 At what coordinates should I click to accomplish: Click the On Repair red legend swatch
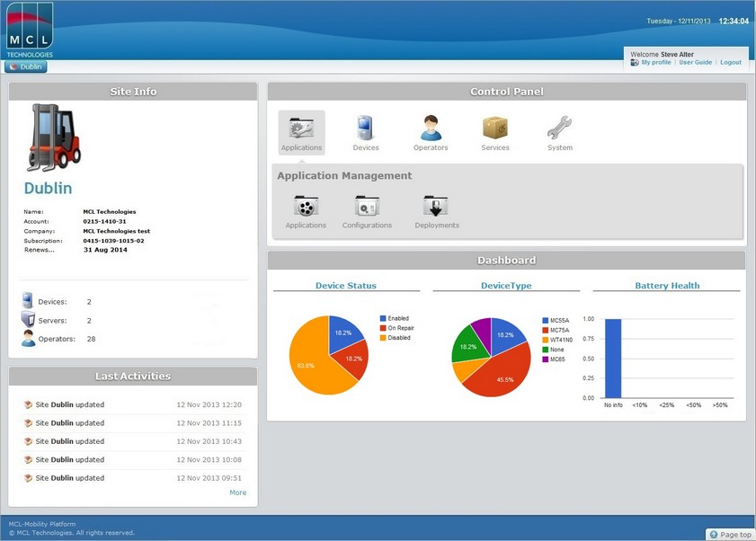pyautogui.click(x=383, y=328)
